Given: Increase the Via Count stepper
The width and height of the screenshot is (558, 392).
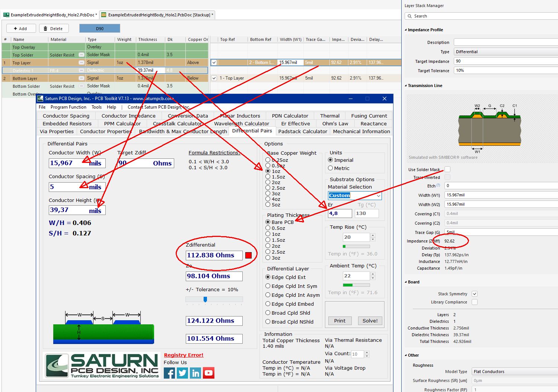Looking at the screenshot, I should 367,352.
